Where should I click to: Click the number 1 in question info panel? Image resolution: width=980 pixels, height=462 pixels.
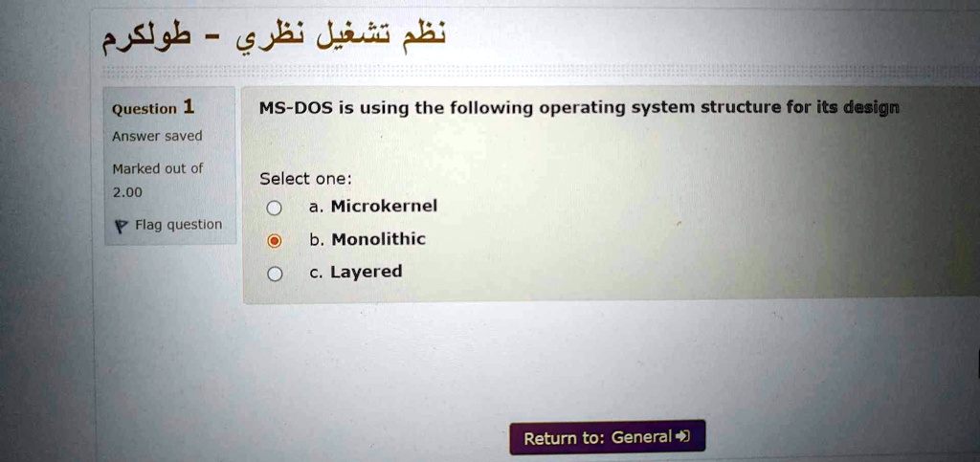(x=189, y=107)
